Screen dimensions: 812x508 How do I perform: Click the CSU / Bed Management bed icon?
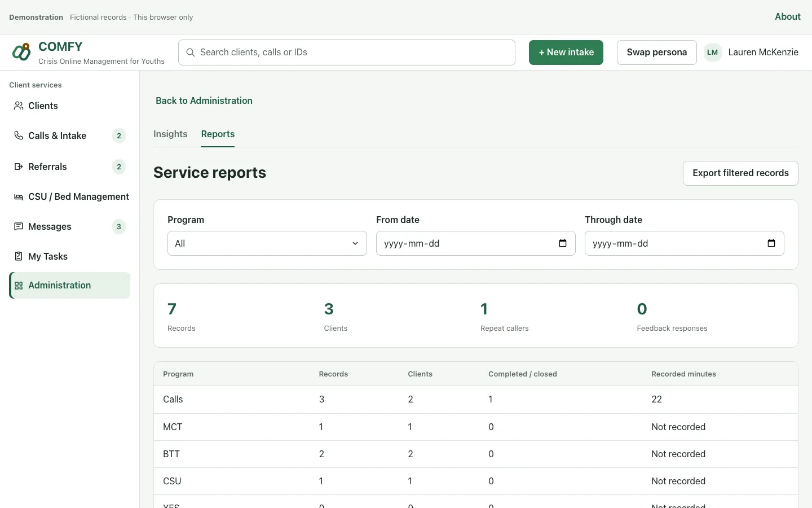[x=19, y=196]
